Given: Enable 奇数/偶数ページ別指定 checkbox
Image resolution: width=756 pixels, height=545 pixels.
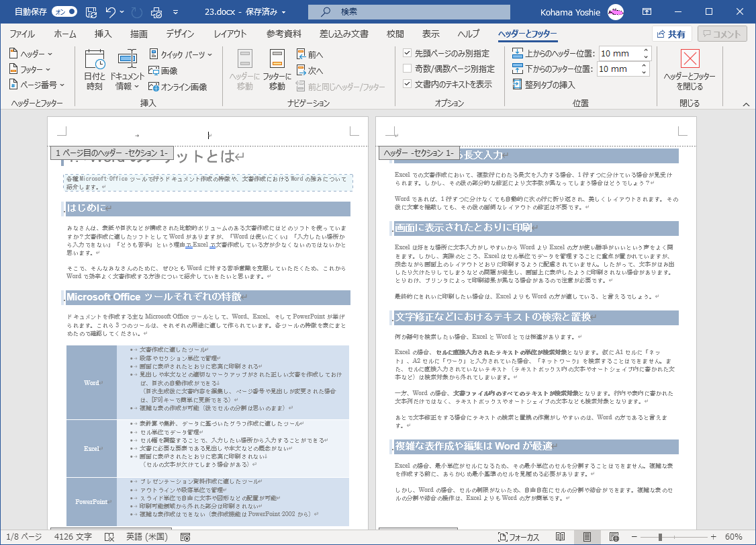Looking at the screenshot, I should 408,69.
